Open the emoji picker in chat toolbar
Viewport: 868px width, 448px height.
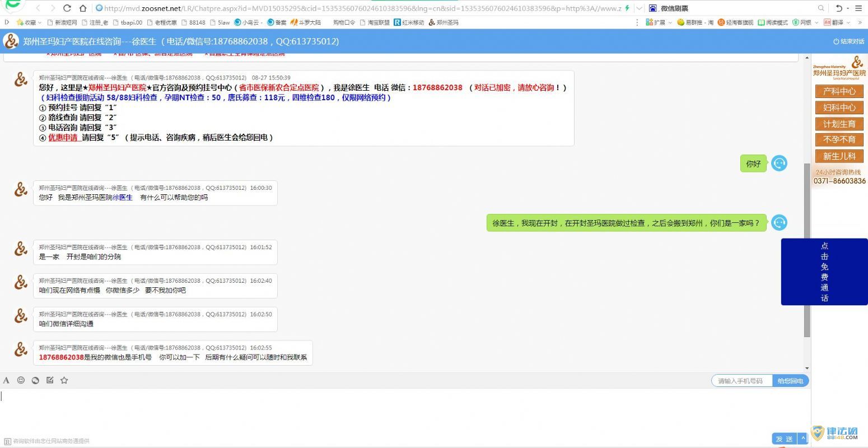click(21, 380)
